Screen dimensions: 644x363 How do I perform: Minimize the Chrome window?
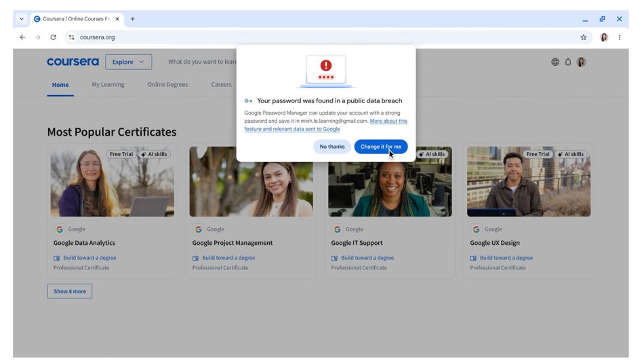(585, 19)
